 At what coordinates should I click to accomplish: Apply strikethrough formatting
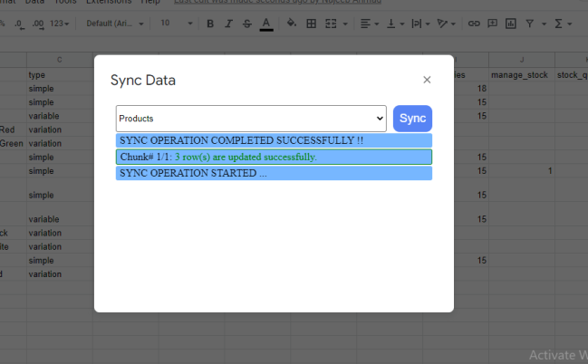pyautogui.click(x=247, y=24)
